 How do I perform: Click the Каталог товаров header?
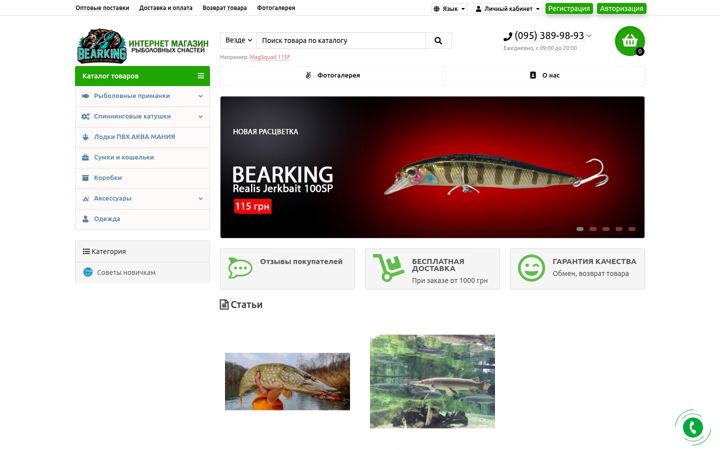pyautogui.click(x=142, y=76)
